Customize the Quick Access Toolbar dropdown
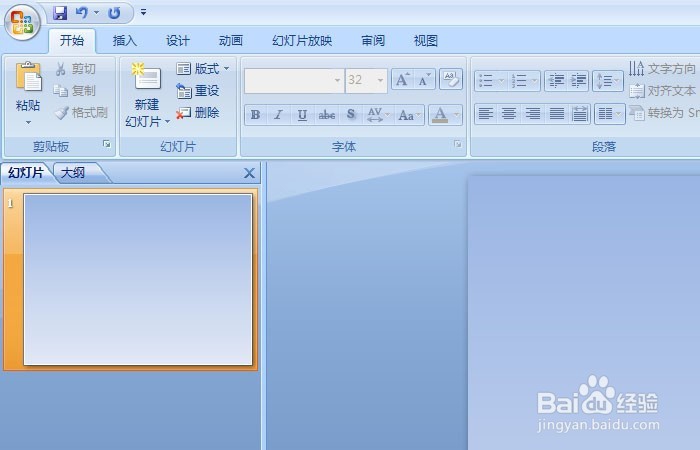Image resolution: width=700 pixels, height=450 pixels. pos(143,12)
